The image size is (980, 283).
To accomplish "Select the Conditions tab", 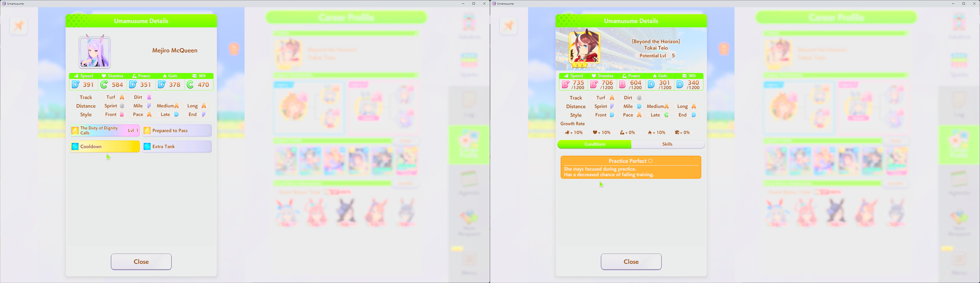I will [x=595, y=144].
